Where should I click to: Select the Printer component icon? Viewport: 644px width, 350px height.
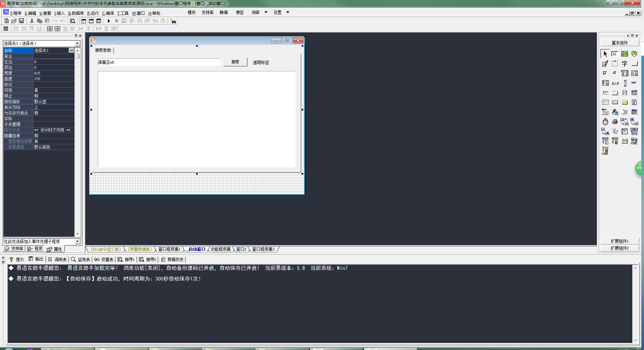pos(615,122)
